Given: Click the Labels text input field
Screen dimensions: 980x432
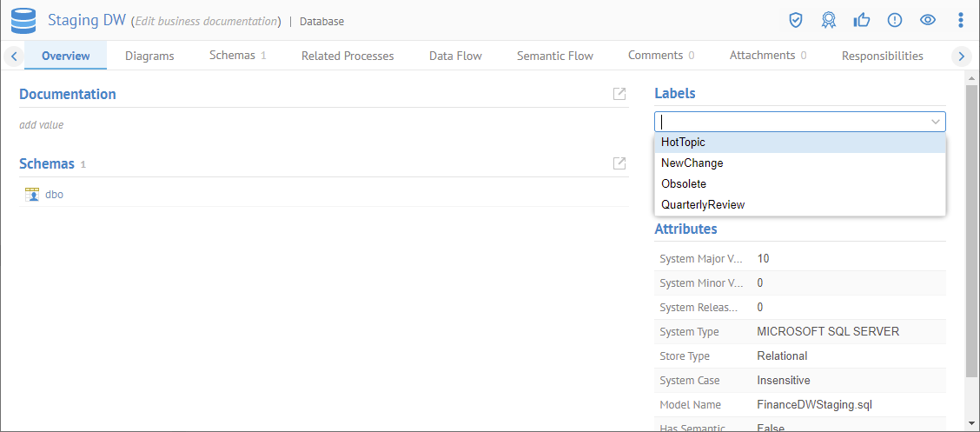Looking at the screenshot, I should [x=791, y=122].
